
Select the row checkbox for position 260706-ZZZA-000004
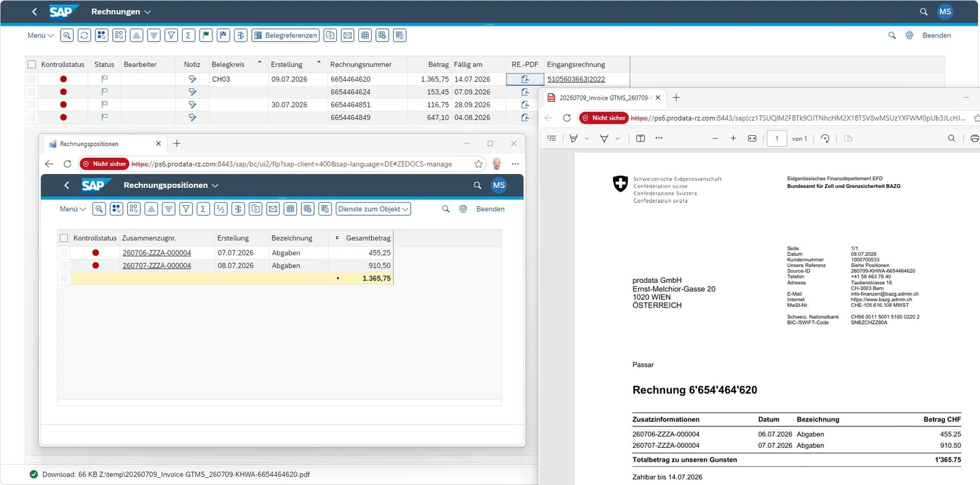click(64, 253)
